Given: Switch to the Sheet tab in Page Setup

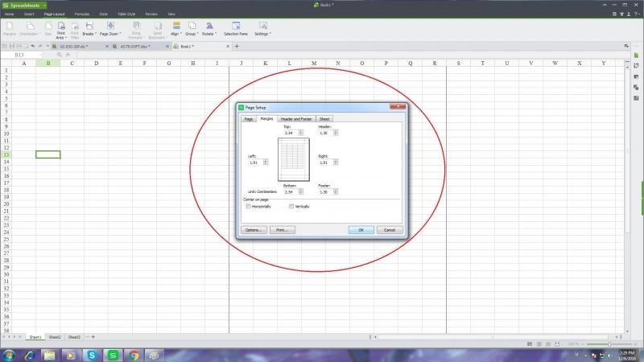Looking at the screenshot, I should click(324, 118).
